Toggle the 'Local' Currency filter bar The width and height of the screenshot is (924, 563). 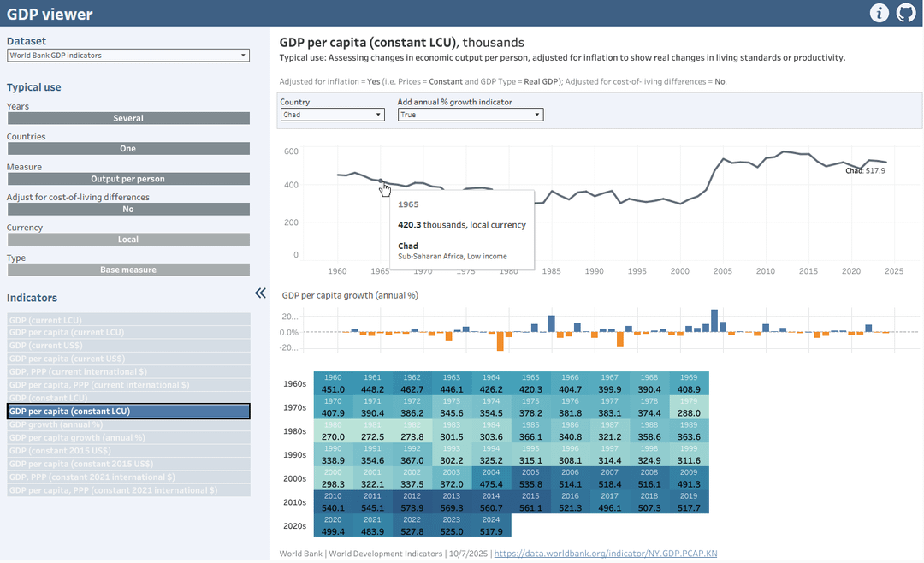pos(128,240)
